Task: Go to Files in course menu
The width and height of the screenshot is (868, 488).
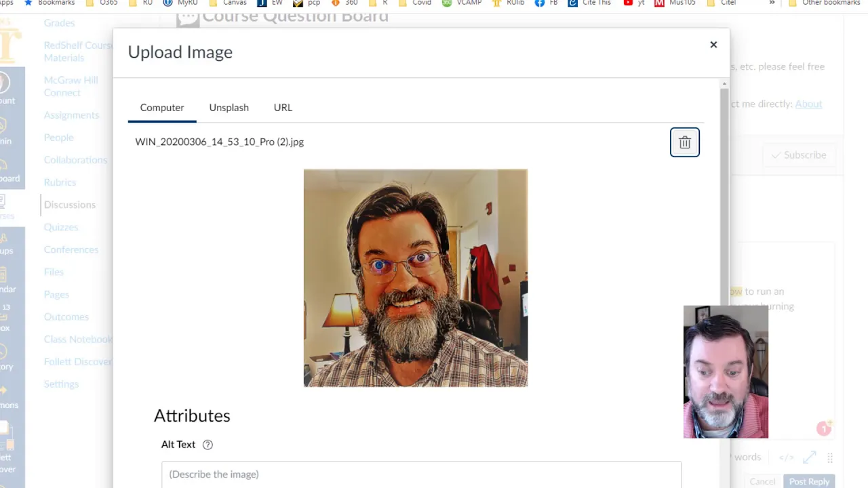Action: point(54,272)
